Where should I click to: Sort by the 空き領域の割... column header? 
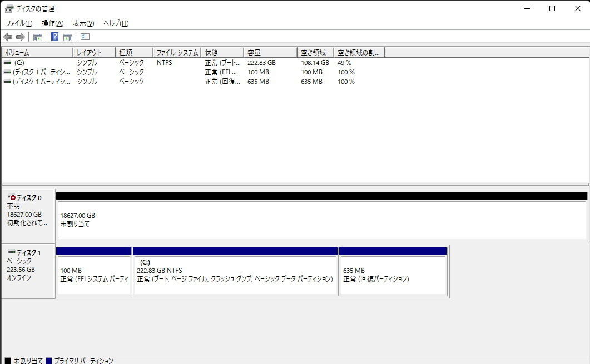(x=359, y=53)
